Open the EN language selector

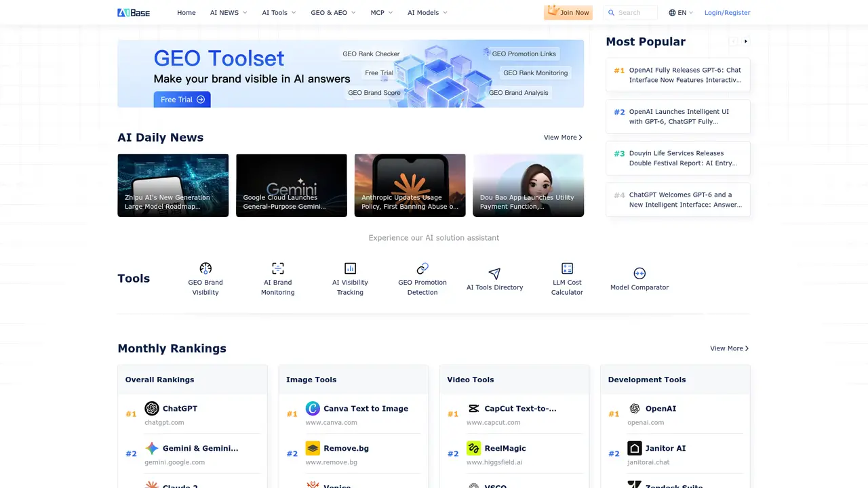(681, 13)
